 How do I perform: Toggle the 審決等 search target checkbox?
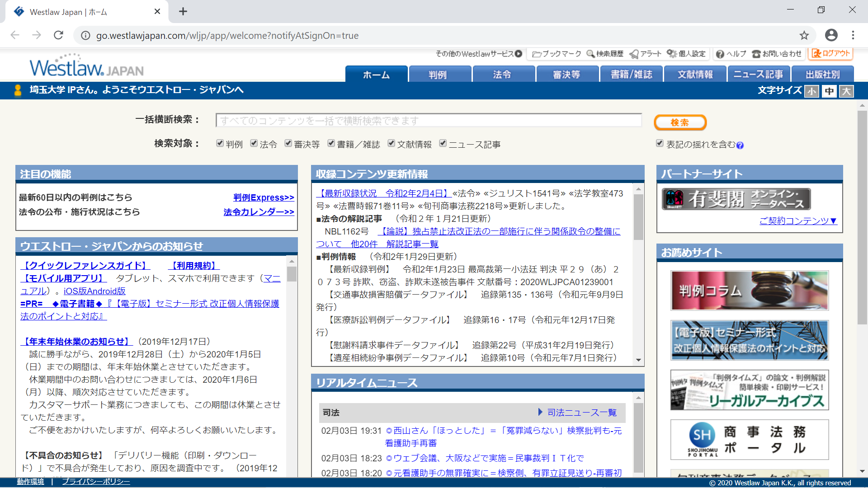pyautogui.click(x=288, y=143)
